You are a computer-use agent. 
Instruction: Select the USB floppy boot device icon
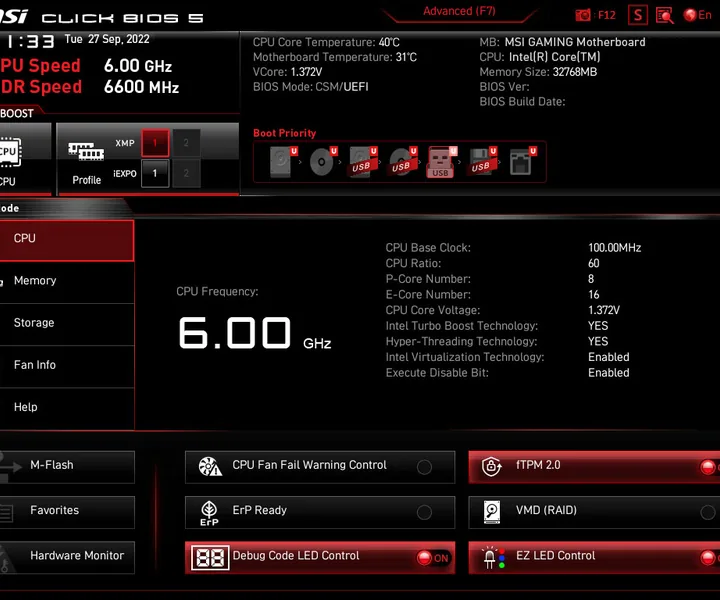[x=481, y=162]
